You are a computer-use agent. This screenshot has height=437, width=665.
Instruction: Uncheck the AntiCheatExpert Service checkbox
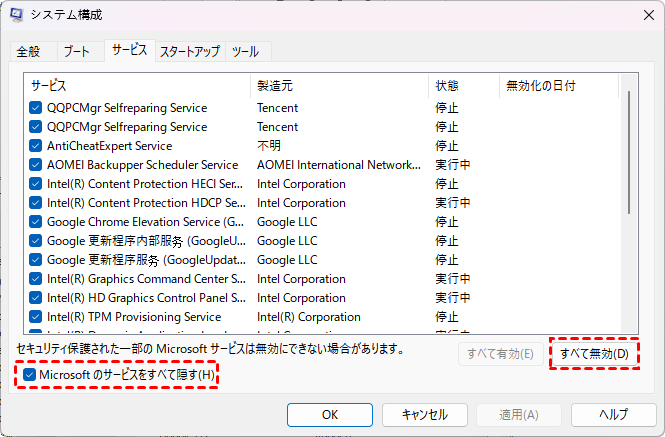(36, 146)
